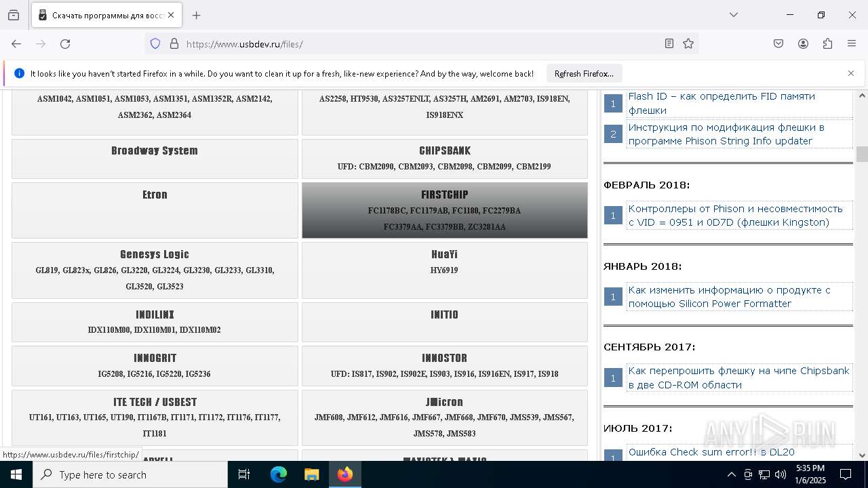Open the Firefox application menu

852,43
